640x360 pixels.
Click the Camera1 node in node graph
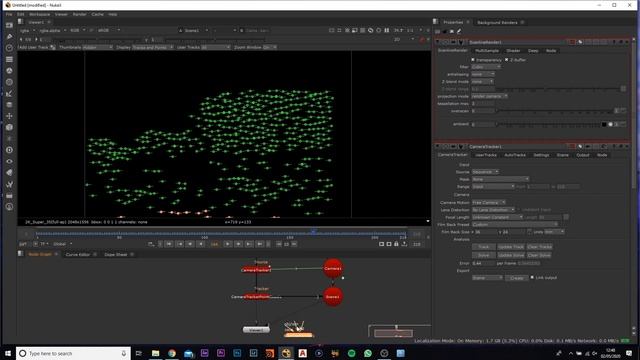tap(333, 268)
